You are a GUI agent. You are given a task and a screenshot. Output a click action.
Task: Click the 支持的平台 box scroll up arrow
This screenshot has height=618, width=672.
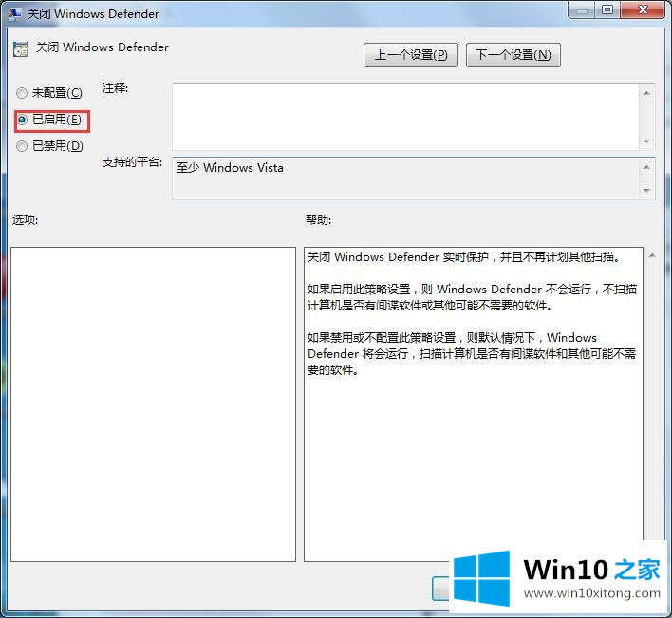point(646,167)
